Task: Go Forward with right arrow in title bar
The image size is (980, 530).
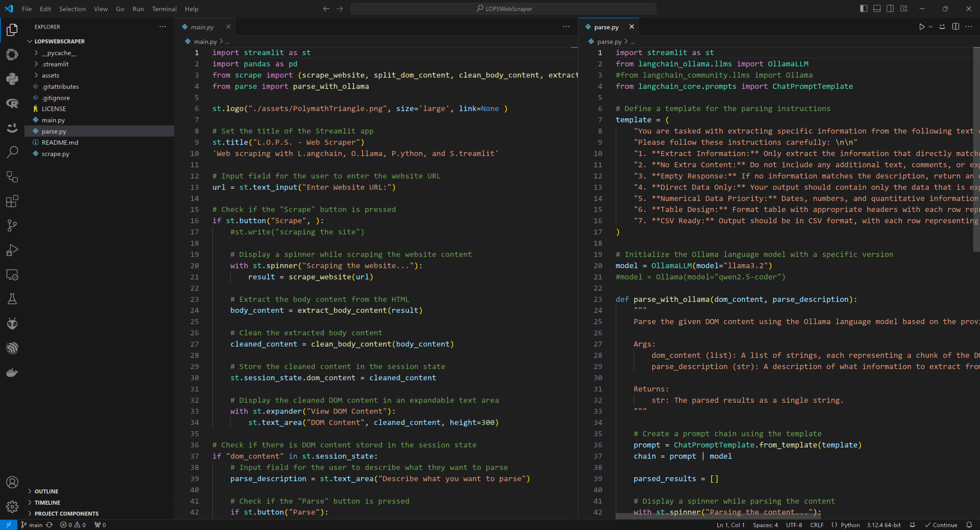Action: pyautogui.click(x=340, y=9)
